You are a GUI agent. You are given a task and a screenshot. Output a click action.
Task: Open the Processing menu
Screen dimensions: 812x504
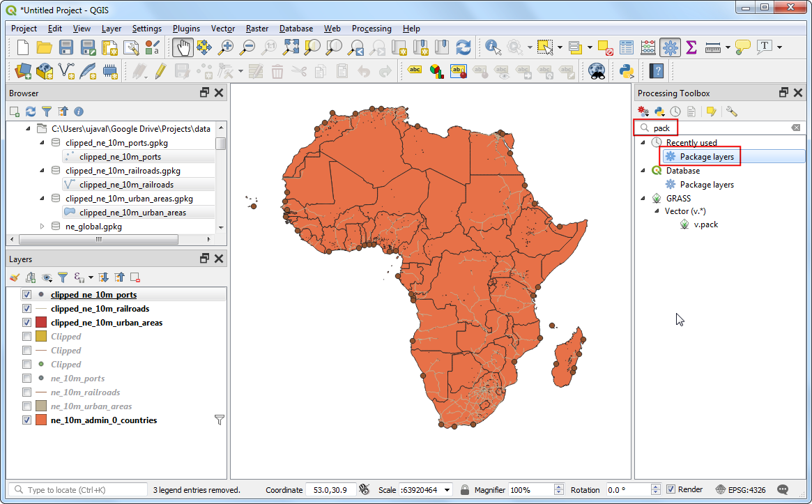[371, 29]
